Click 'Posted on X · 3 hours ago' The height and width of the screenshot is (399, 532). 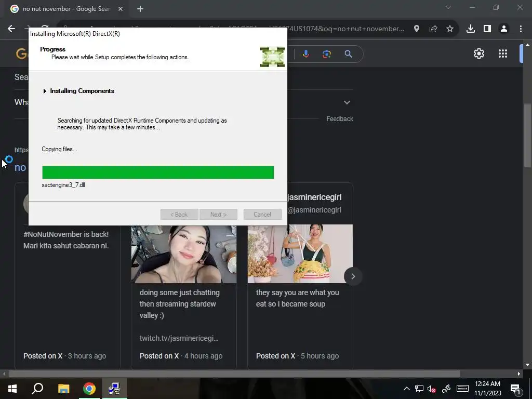pos(65,356)
